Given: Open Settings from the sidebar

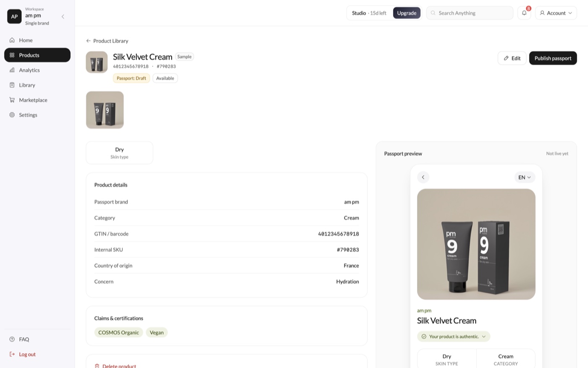Looking at the screenshot, I should pos(37,115).
